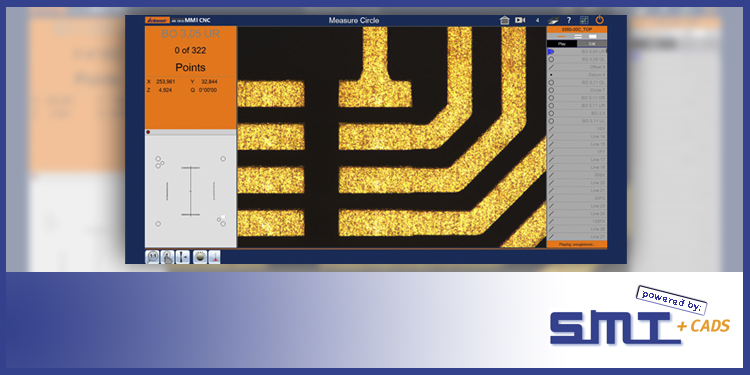The width and height of the screenshot is (750, 375).
Task: Select step BO 3,11 OL
Action: click(577, 82)
